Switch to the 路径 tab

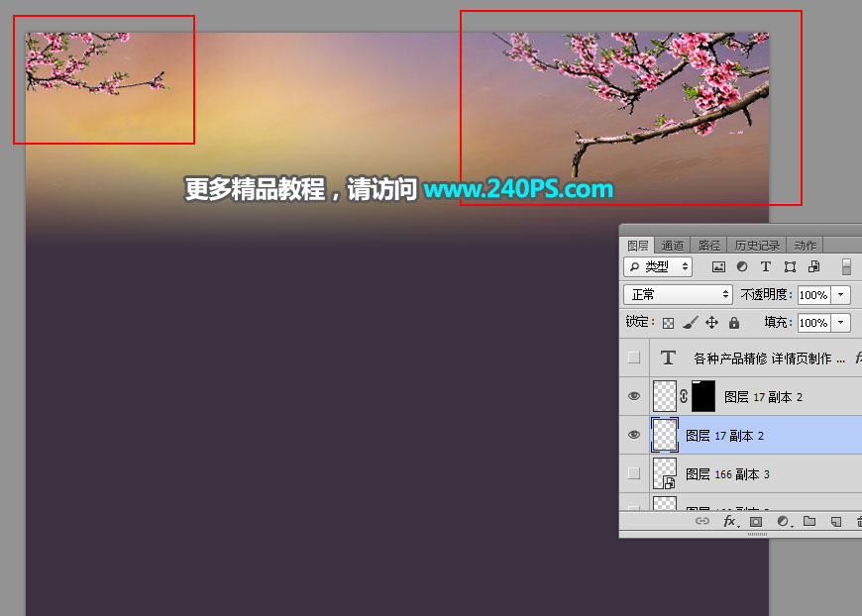click(x=708, y=246)
